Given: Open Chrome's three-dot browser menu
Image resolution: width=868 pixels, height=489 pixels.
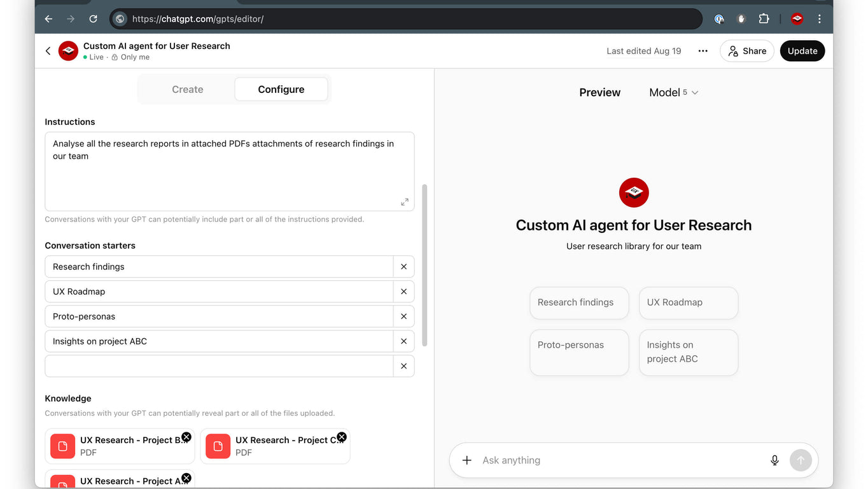Looking at the screenshot, I should click(820, 19).
